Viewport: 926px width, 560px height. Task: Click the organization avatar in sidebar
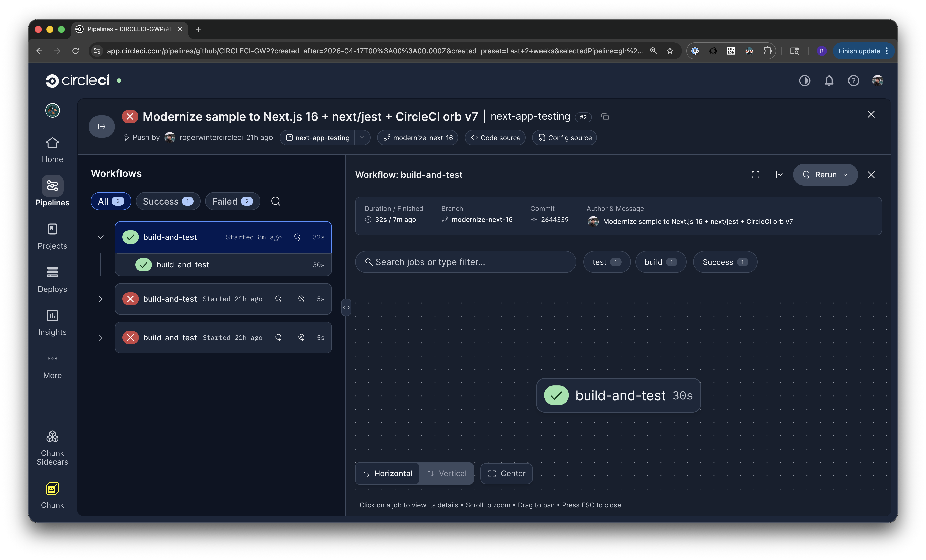click(x=52, y=110)
